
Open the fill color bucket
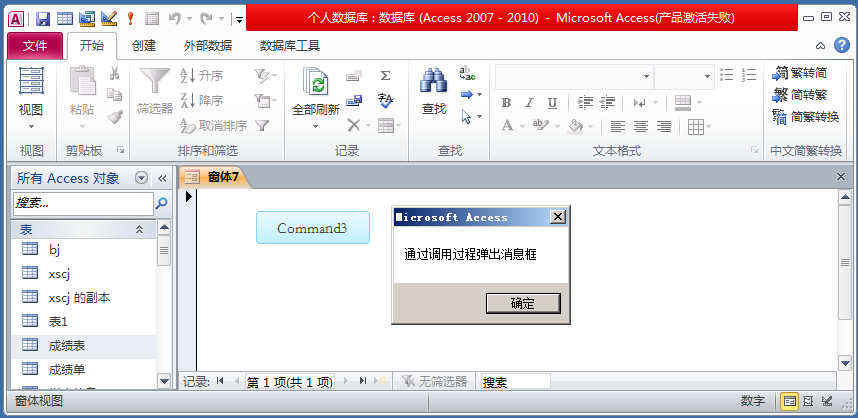(x=575, y=127)
